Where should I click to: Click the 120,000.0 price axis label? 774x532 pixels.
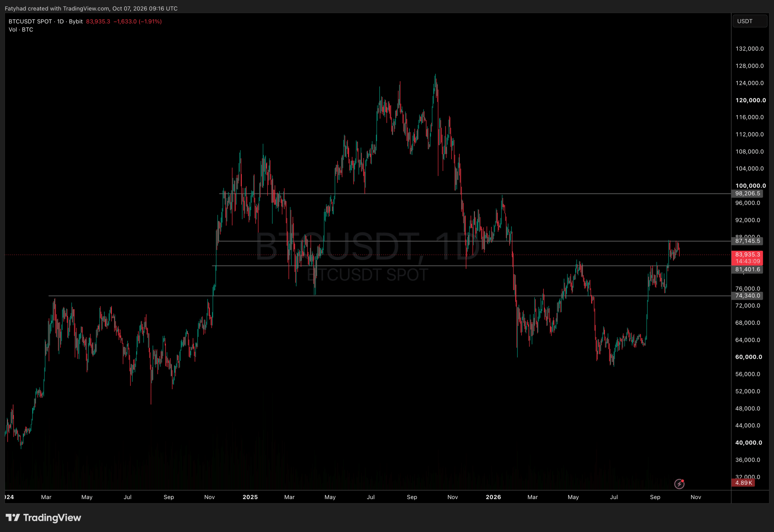(x=750, y=100)
